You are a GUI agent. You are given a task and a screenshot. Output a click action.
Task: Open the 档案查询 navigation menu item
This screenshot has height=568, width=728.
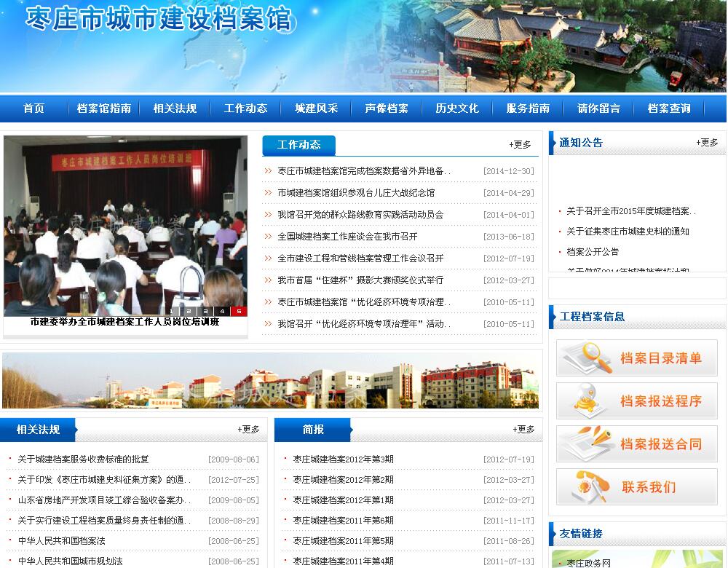pos(669,109)
